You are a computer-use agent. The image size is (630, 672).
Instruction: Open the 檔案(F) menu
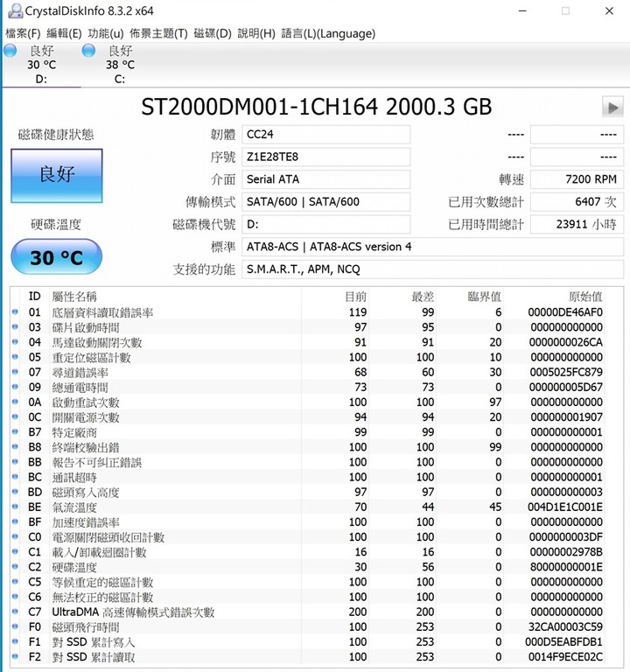tap(23, 33)
